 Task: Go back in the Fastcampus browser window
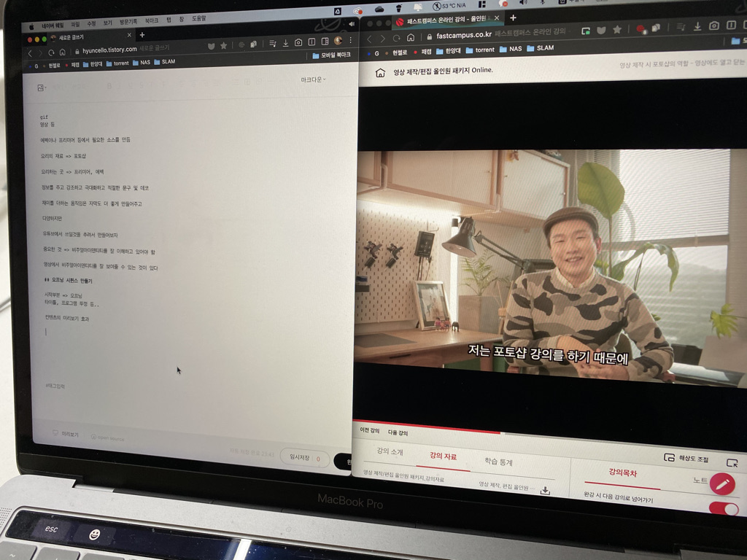pyautogui.click(x=370, y=39)
